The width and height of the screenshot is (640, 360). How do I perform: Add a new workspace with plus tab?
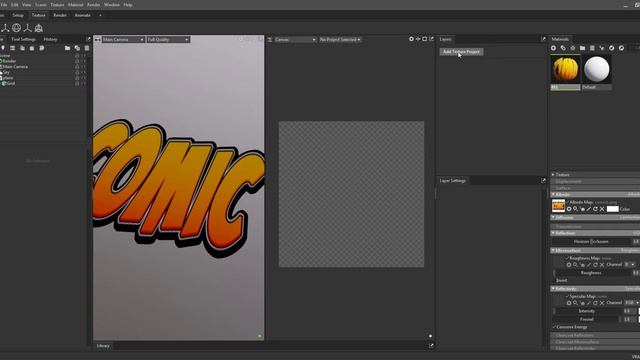click(x=100, y=15)
